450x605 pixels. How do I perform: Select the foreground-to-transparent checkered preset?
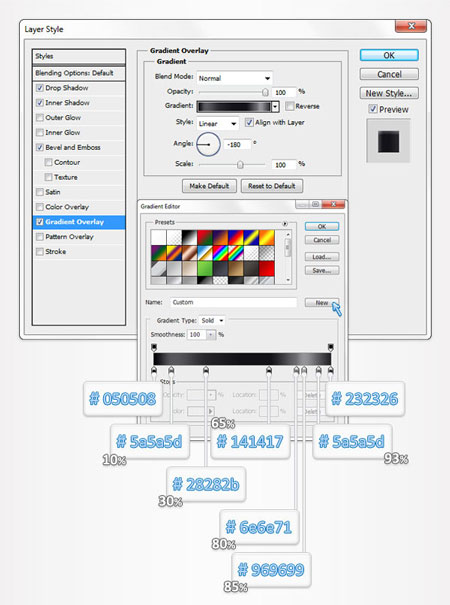click(174, 238)
